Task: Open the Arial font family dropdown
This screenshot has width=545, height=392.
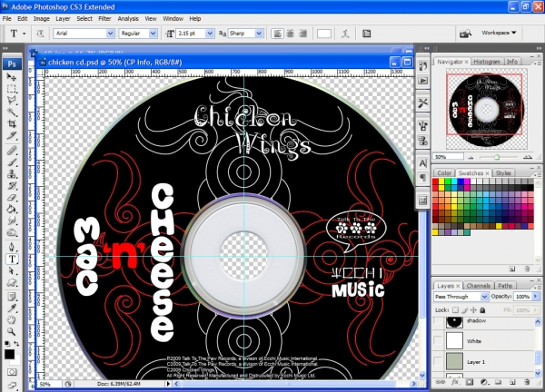Action: click(x=110, y=34)
